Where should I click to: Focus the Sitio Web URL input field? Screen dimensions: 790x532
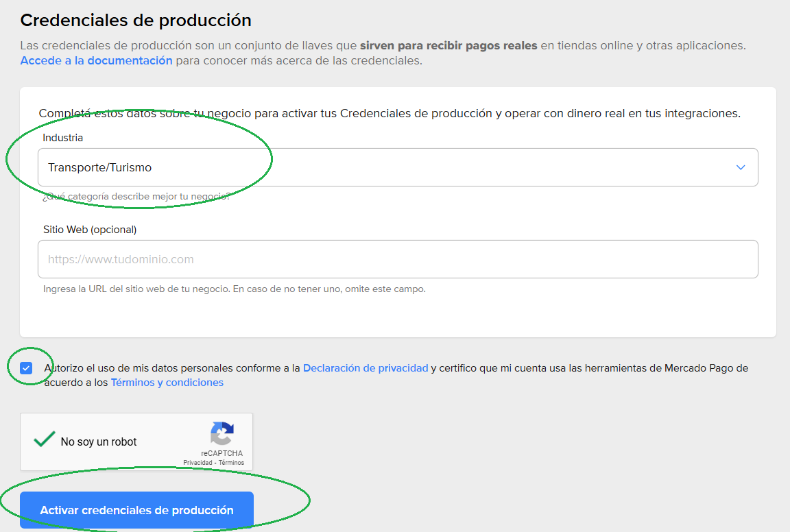[x=398, y=259]
